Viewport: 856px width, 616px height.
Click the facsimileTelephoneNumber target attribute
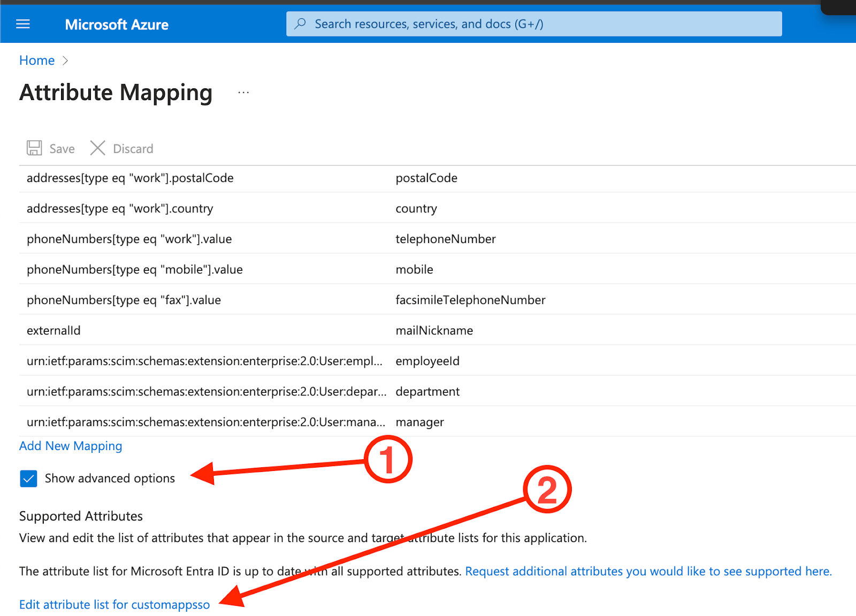coord(471,300)
